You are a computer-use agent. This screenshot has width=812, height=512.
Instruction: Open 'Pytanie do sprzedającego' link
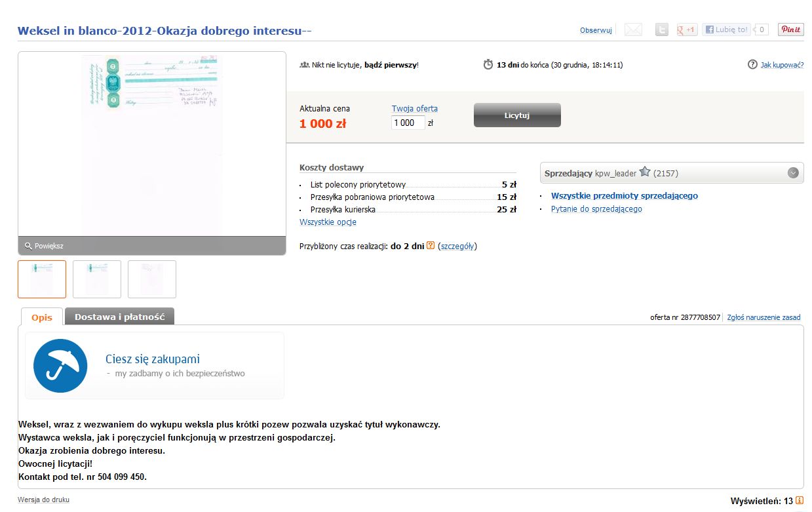596,209
